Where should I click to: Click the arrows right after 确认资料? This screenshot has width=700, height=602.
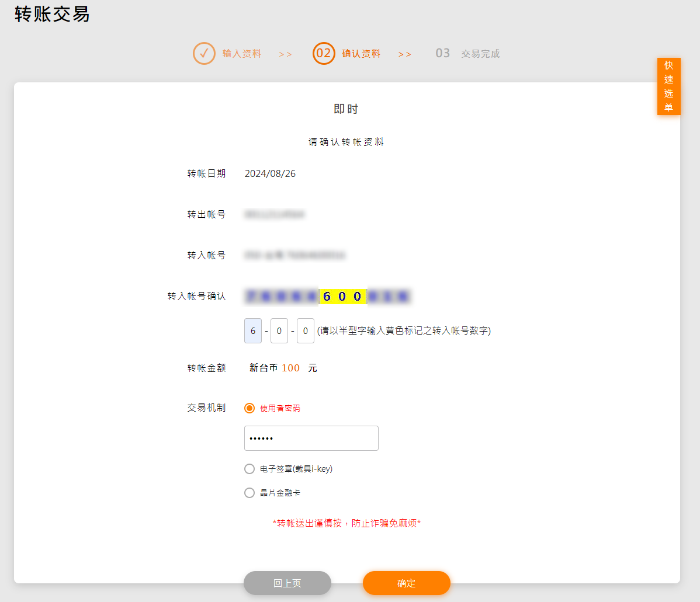[x=405, y=54]
